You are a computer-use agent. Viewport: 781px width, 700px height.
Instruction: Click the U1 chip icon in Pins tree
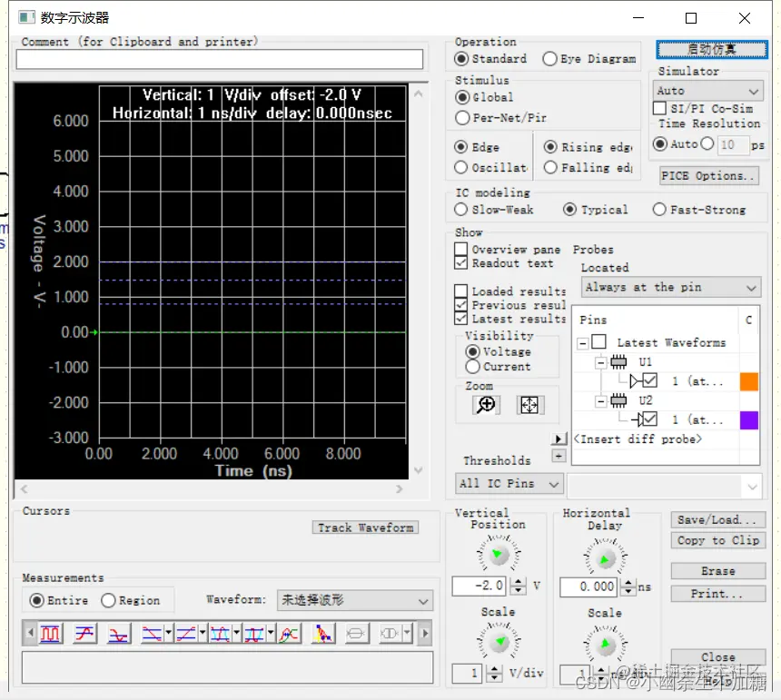click(618, 362)
